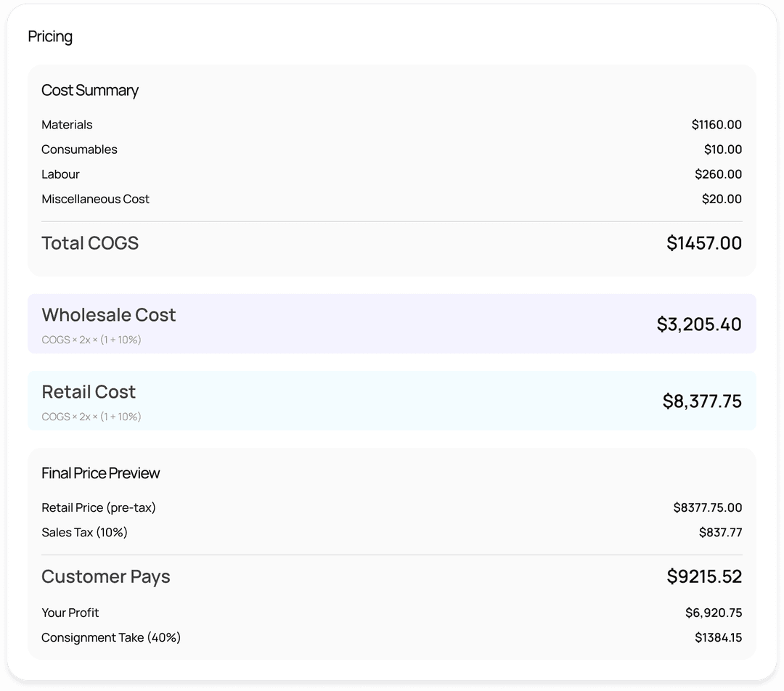Click the Customer Pays label

coord(105,576)
